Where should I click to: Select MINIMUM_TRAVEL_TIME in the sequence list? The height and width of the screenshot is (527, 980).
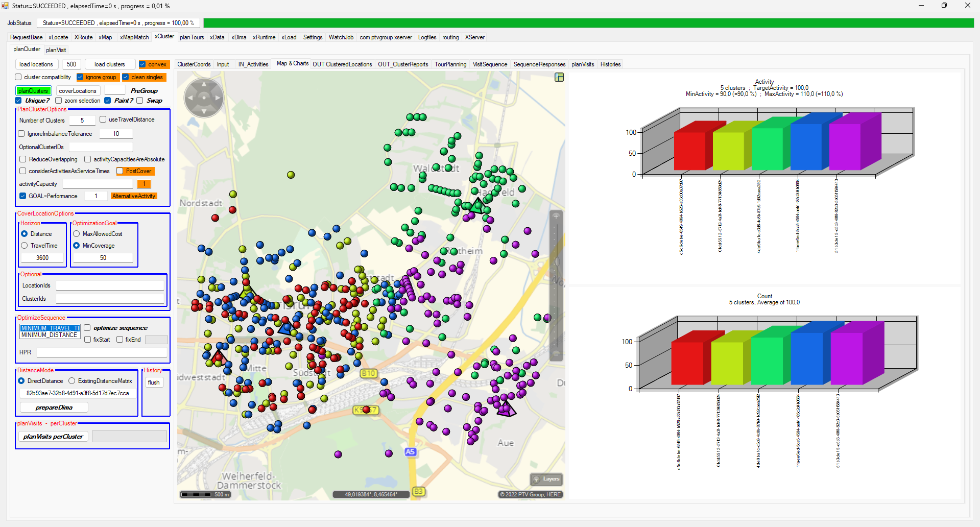[x=50, y=328]
